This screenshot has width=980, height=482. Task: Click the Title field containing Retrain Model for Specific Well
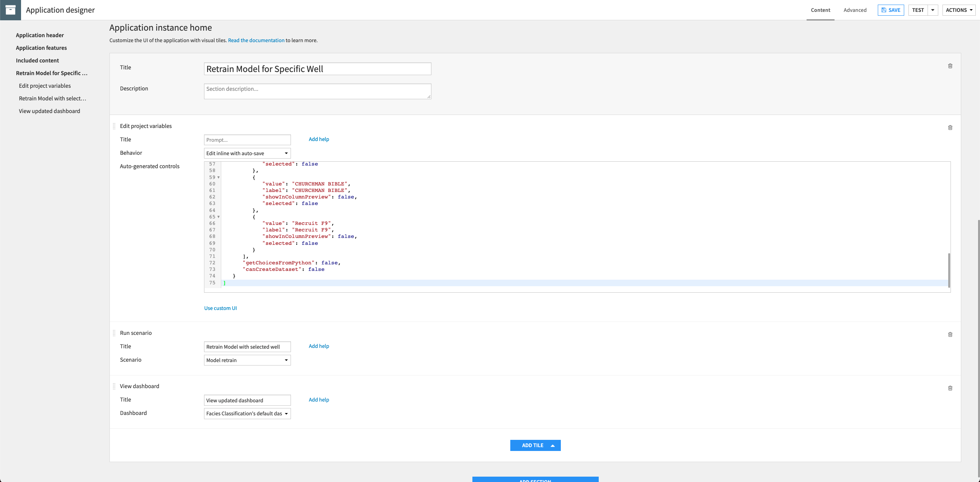point(317,69)
